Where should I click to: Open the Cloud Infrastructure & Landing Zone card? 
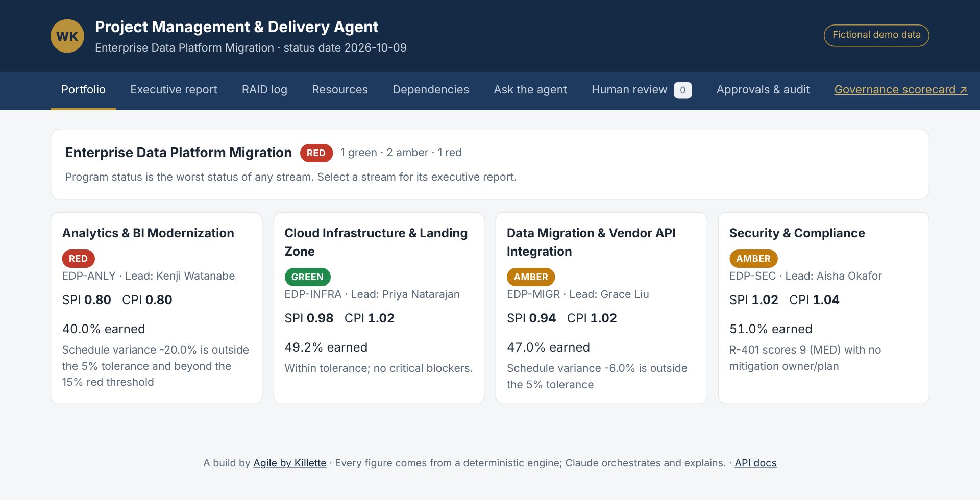[x=378, y=308]
